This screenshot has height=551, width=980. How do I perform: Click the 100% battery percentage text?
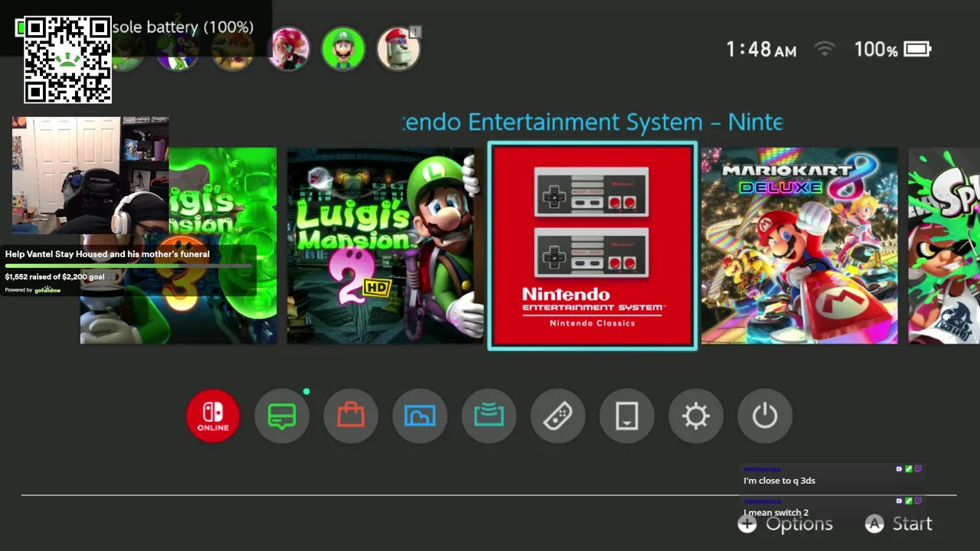tap(876, 50)
